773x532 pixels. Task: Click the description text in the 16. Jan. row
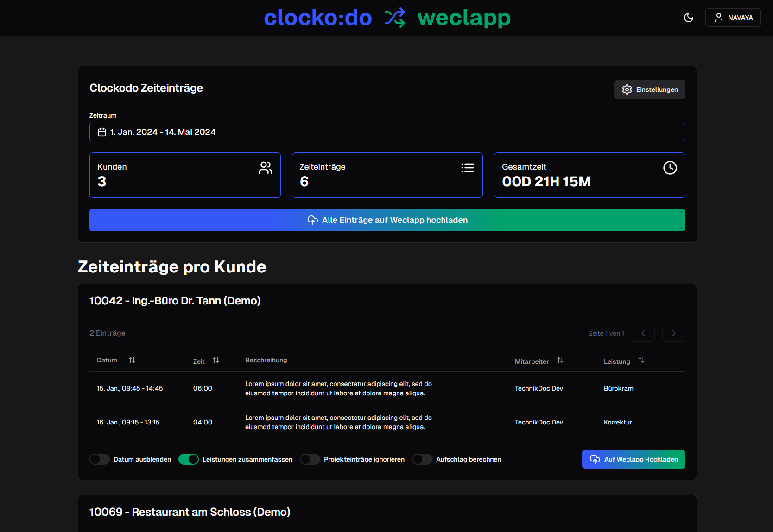pos(338,422)
